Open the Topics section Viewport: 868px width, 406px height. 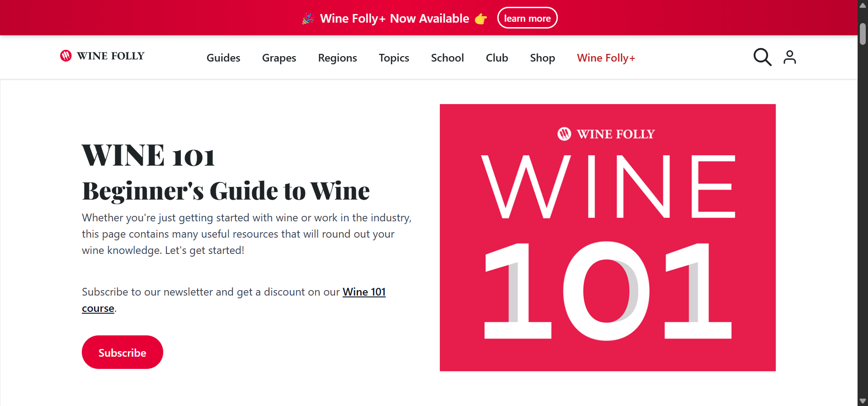393,57
